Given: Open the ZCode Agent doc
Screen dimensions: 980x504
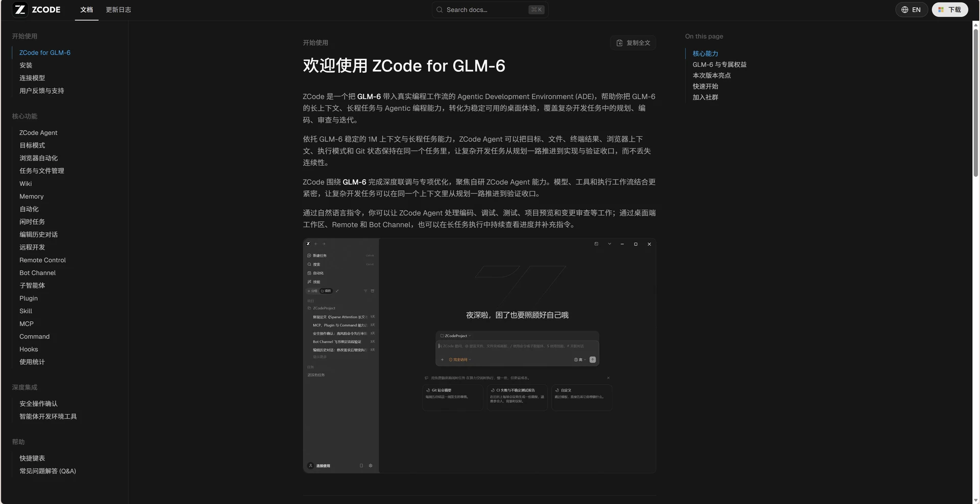Looking at the screenshot, I should click(38, 133).
